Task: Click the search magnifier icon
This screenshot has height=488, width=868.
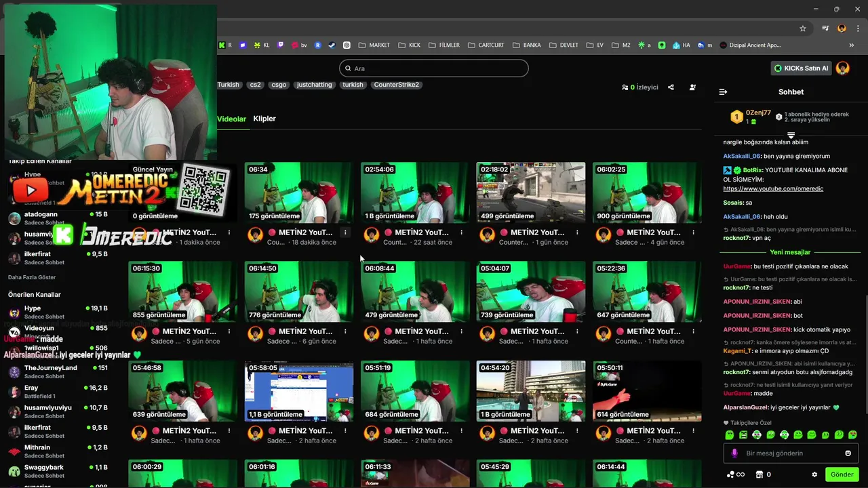Action: pos(348,68)
